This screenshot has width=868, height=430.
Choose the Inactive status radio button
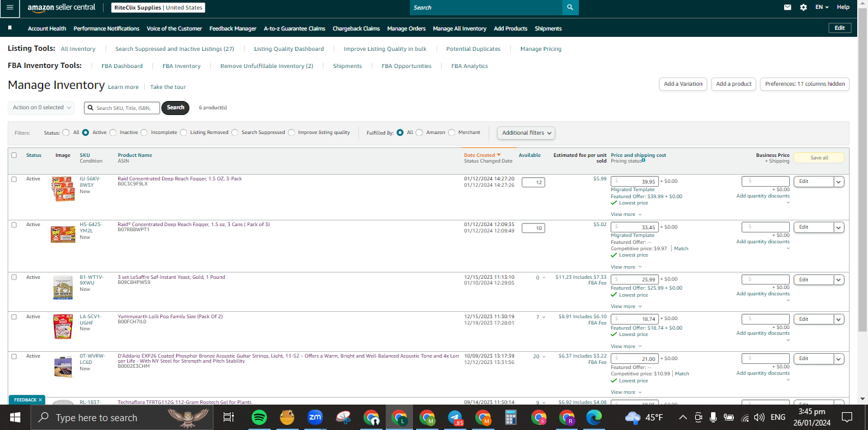[113, 133]
